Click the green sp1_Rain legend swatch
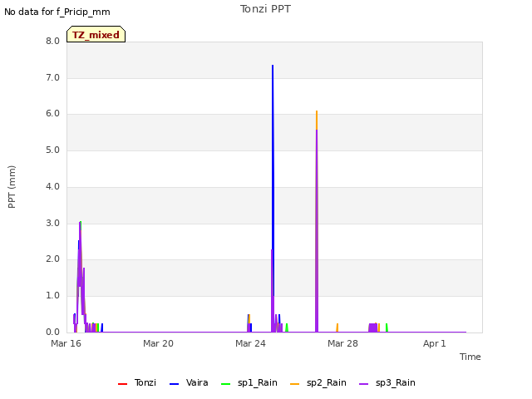532x399 pixels. [225, 384]
